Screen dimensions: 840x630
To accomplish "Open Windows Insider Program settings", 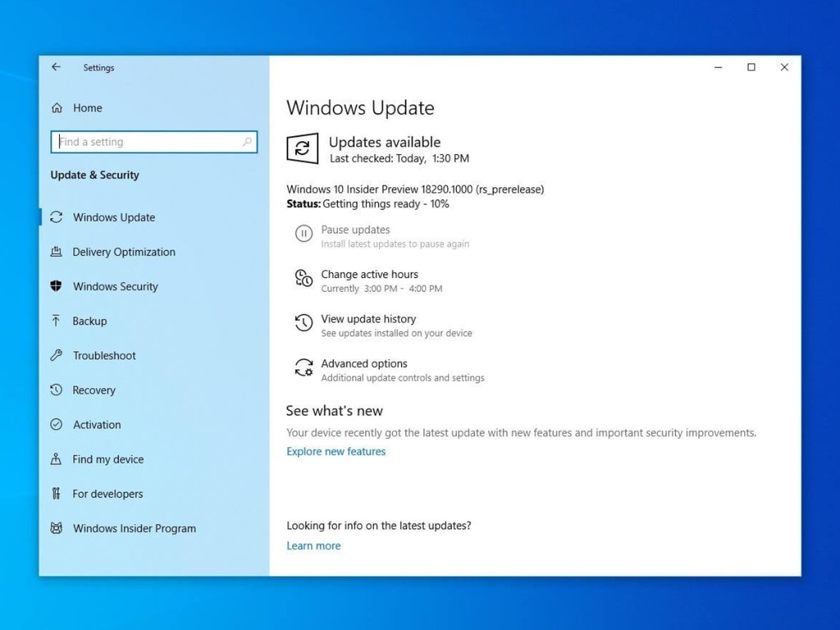I will click(x=135, y=528).
